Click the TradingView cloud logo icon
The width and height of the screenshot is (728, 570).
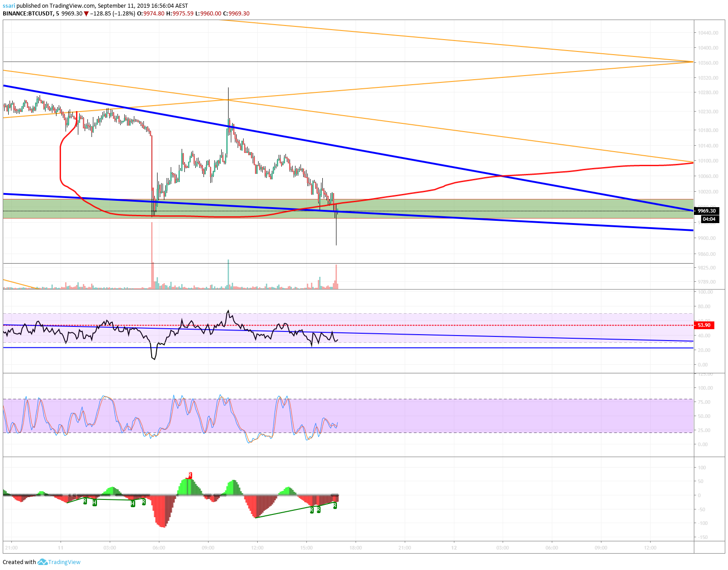(x=42, y=562)
